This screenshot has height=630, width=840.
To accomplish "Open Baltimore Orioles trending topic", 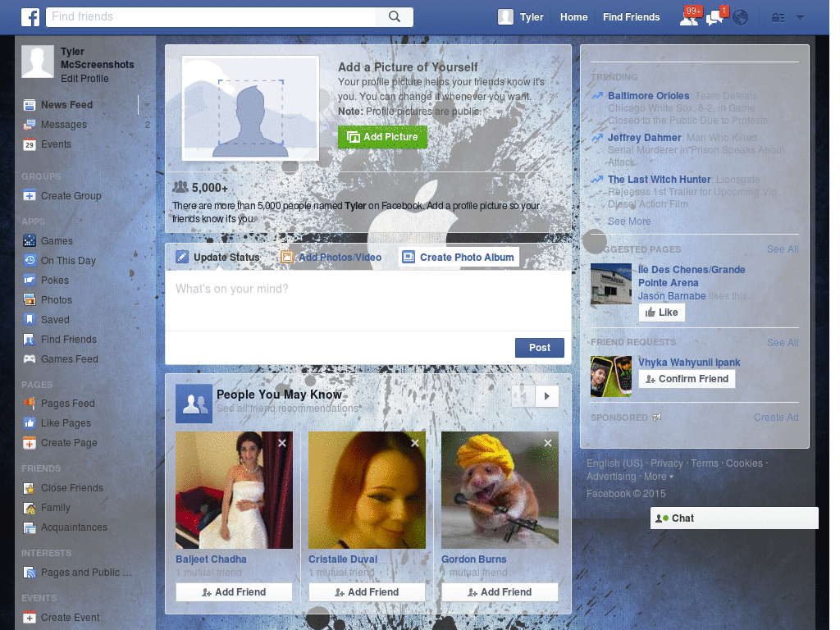I will pos(648,96).
